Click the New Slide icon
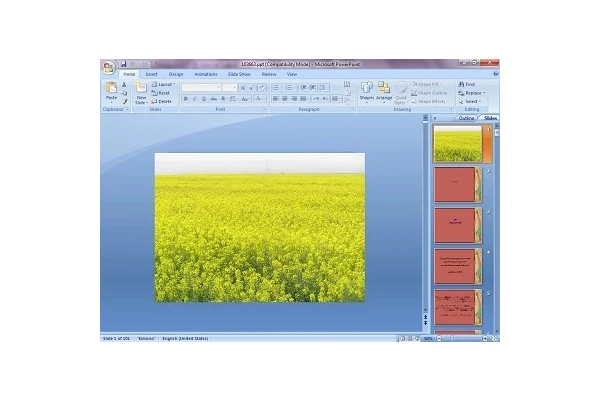This screenshot has width=600, height=400. (141, 91)
